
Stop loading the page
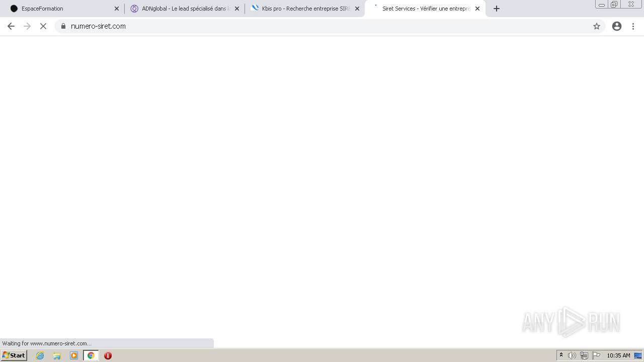[x=43, y=26]
